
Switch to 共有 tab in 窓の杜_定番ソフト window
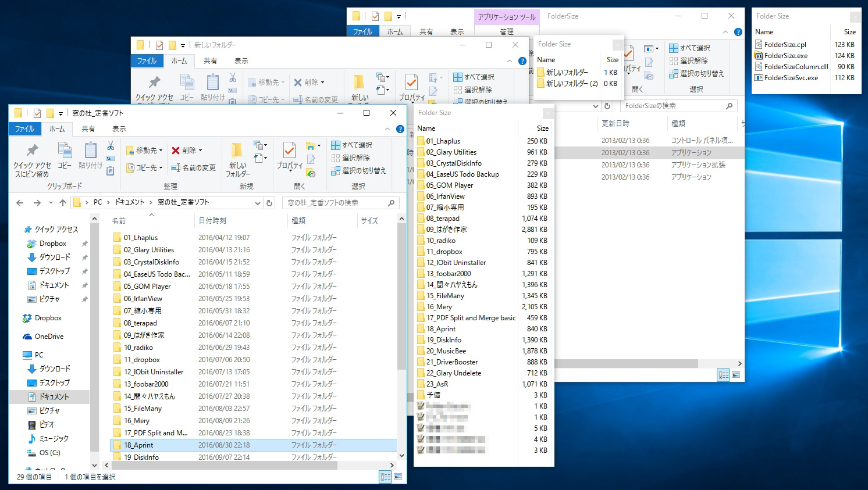[88, 129]
